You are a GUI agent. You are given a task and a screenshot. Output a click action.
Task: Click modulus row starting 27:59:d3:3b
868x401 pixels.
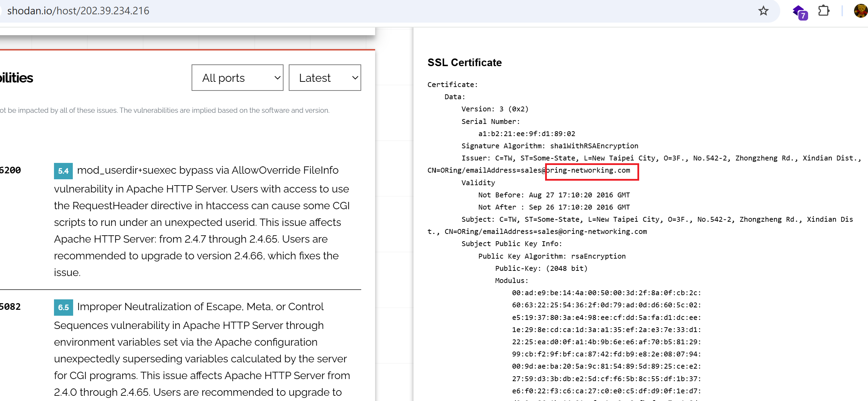(x=606, y=379)
